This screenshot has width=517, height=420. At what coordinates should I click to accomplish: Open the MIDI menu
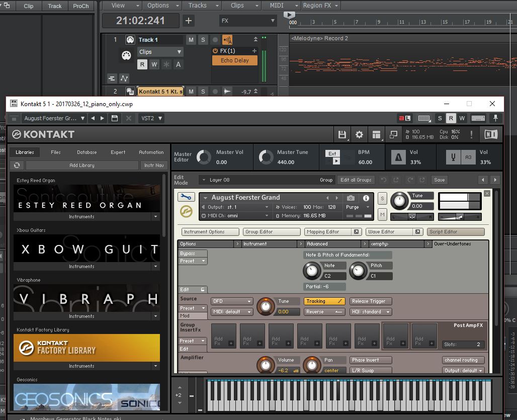pyautogui.click(x=281, y=5)
